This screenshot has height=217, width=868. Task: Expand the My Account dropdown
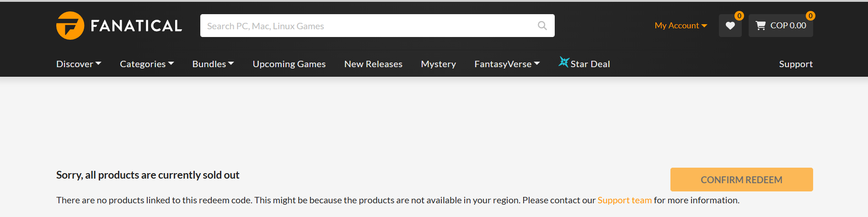[680, 26]
